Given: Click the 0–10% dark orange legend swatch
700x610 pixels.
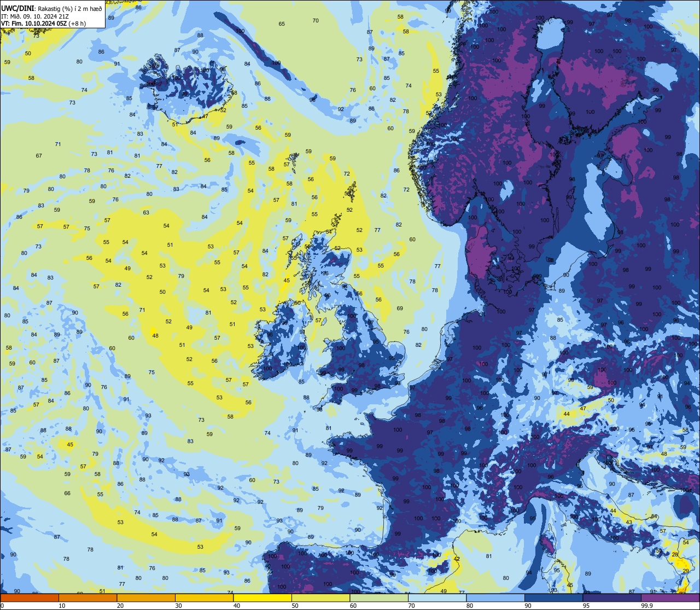Looking at the screenshot, I should click(x=30, y=597).
